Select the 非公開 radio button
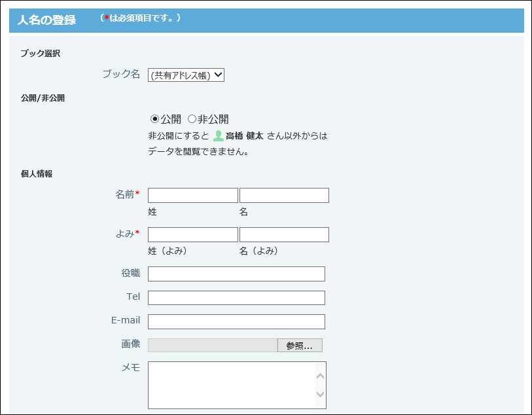This screenshot has height=415, width=532. pyautogui.click(x=192, y=119)
